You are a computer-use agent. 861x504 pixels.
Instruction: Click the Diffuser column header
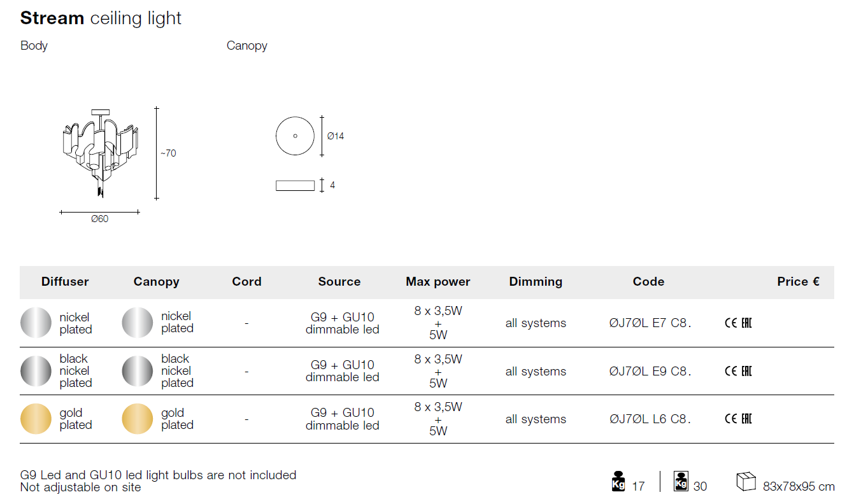coord(65,282)
